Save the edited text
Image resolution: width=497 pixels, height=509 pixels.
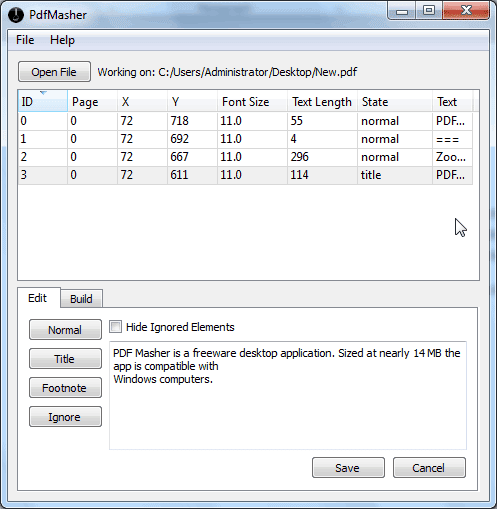tap(348, 468)
